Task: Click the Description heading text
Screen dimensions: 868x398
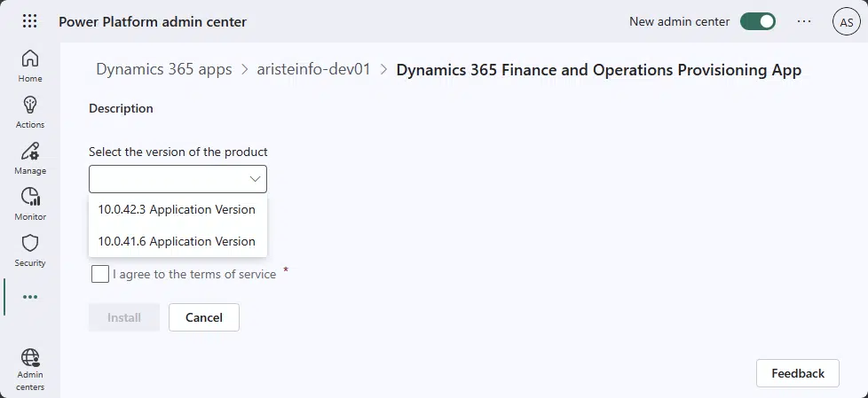Action: [121, 108]
